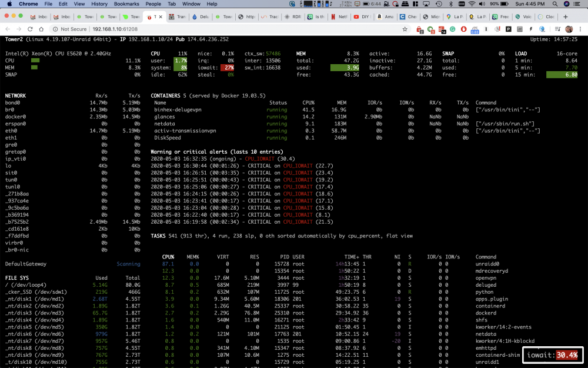The height and width of the screenshot is (368, 588).
Task: Open Siri from the menu bar
Action: pyautogui.click(x=567, y=4)
